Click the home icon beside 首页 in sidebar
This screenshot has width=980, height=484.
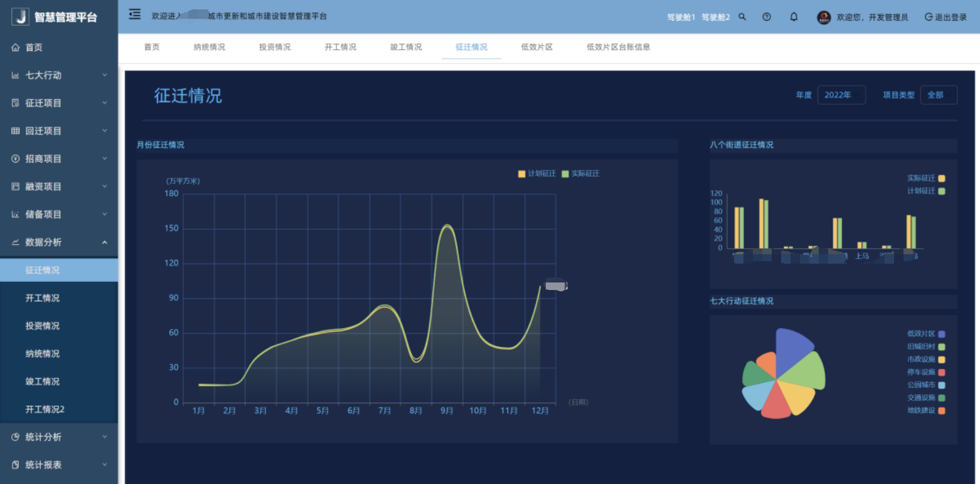[16, 48]
